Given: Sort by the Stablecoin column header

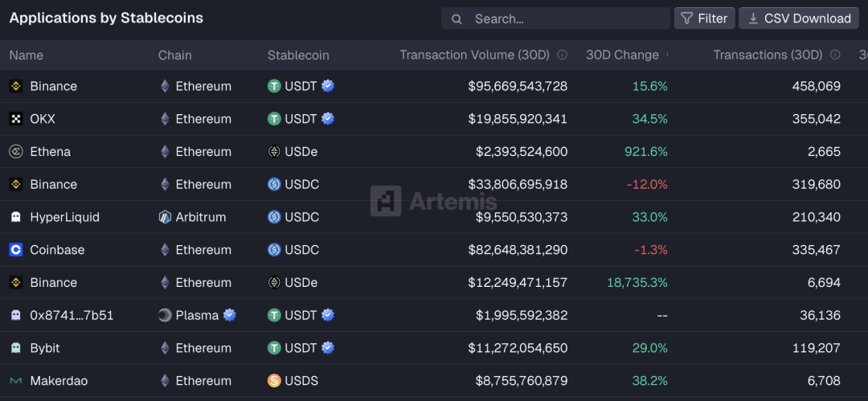Looking at the screenshot, I should 298,55.
